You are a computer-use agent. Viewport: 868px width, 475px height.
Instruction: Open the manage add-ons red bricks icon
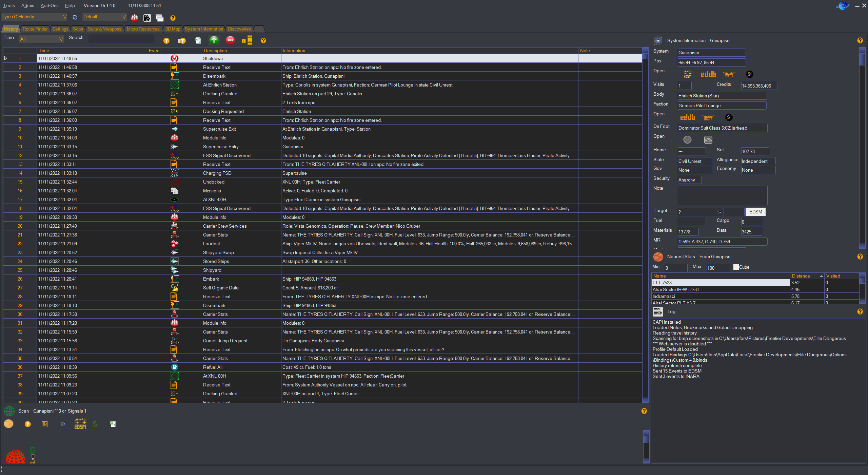click(x=135, y=18)
